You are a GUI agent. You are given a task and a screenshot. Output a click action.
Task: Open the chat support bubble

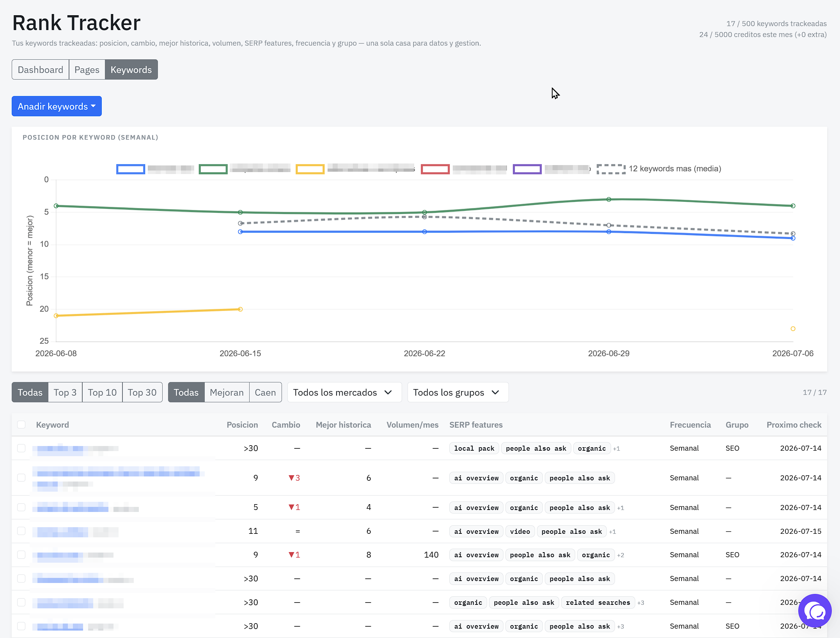(x=815, y=611)
